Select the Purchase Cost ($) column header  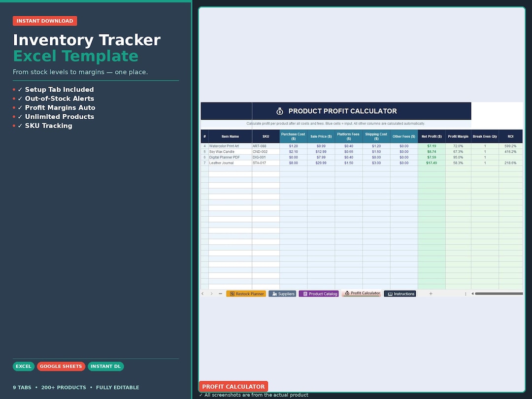click(293, 136)
